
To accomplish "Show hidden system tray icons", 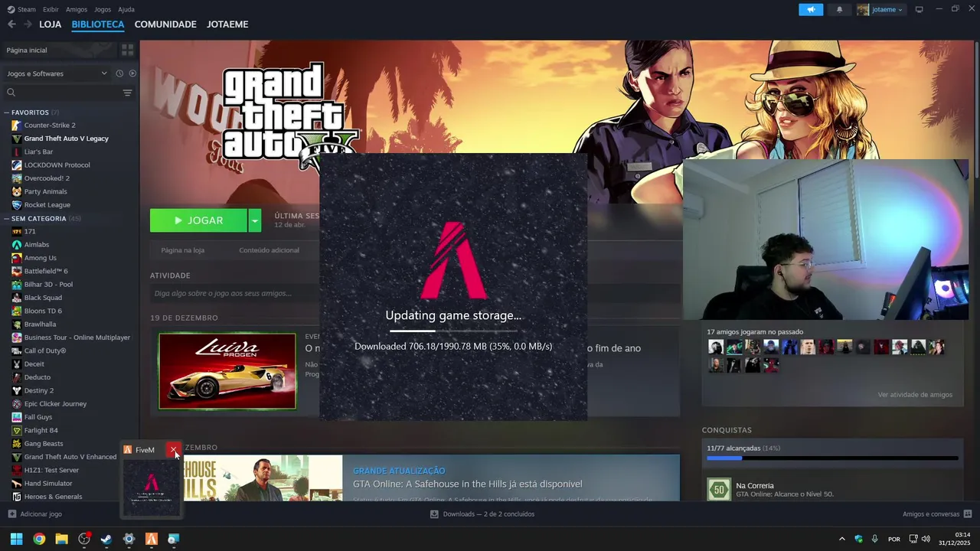I will [x=842, y=539].
